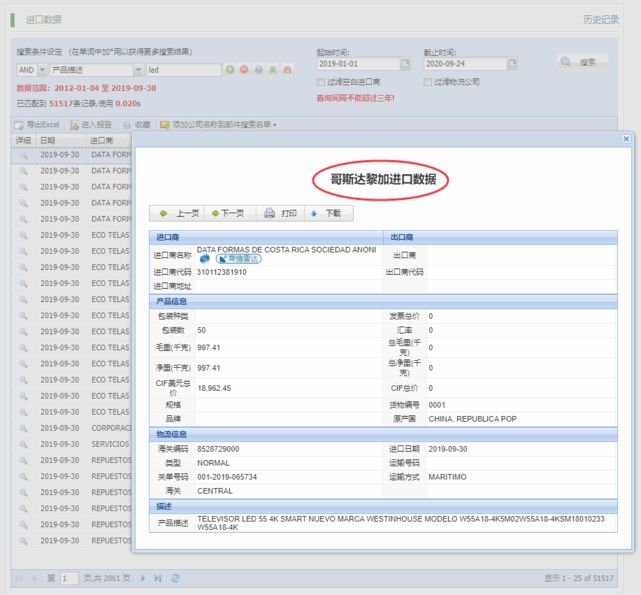The image size is (641, 595).
Task: Jump to last page of results
Action: click(158, 578)
